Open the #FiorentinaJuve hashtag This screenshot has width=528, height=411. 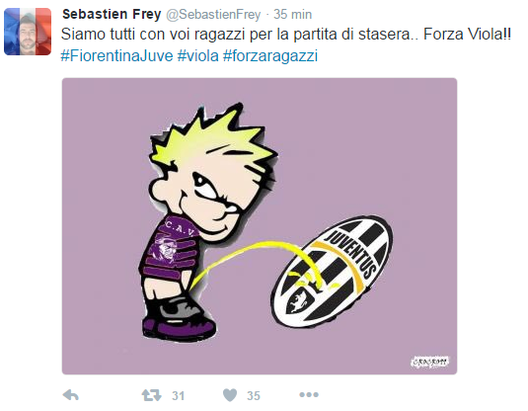pyautogui.click(x=117, y=56)
